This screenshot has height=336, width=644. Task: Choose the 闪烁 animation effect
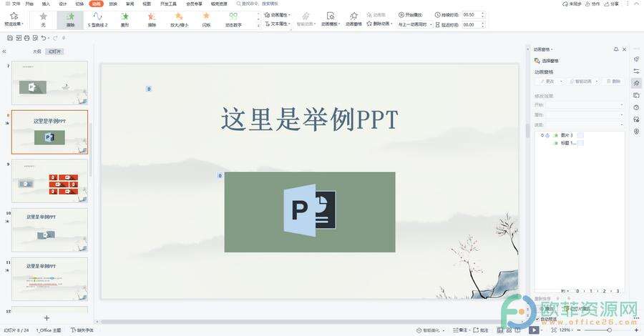click(x=206, y=20)
